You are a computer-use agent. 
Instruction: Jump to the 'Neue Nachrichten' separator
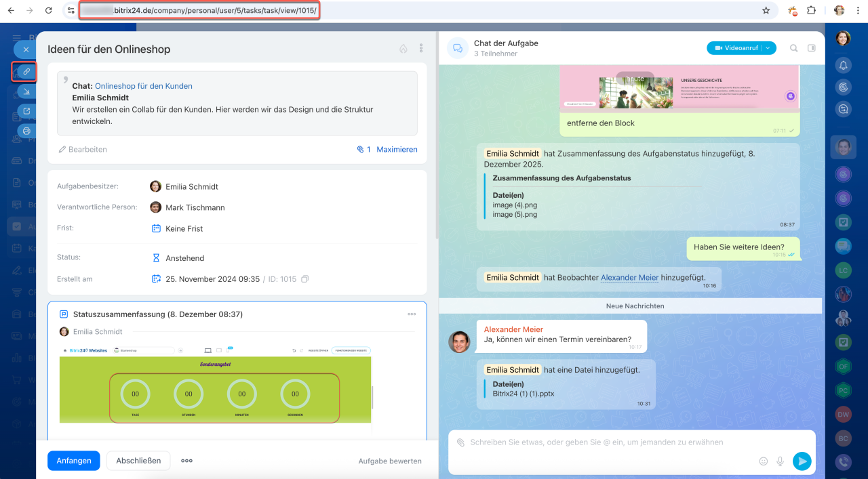(635, 306)
